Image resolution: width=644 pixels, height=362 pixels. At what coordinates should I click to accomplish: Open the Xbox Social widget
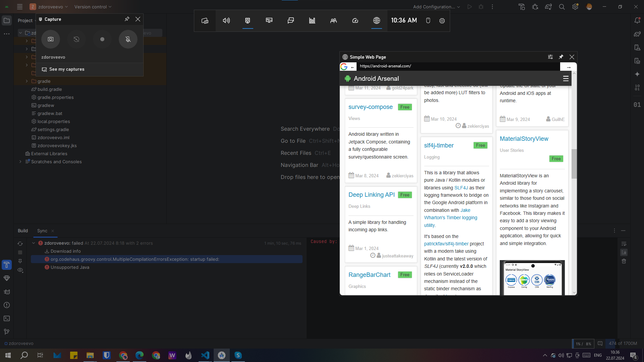[x=333, y=21]
